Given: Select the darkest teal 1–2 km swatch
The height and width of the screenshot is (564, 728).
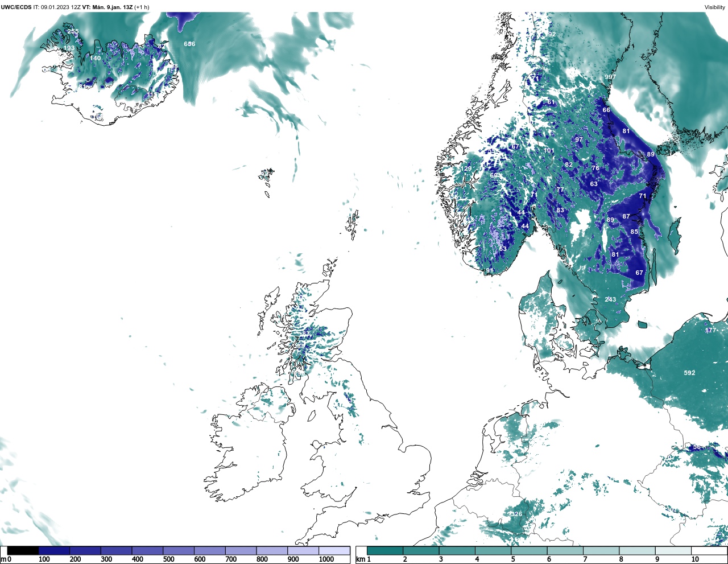Looking at the screenshot, I should coord(385,550).
